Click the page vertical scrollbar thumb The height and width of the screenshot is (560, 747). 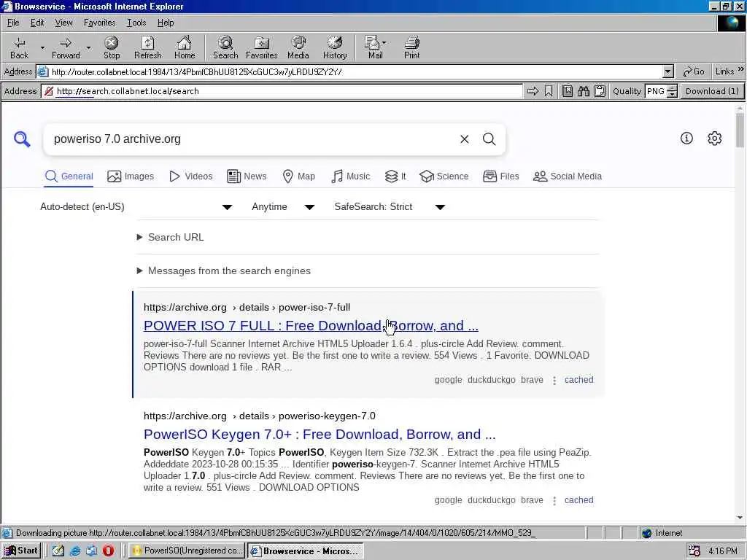[740, 130]
